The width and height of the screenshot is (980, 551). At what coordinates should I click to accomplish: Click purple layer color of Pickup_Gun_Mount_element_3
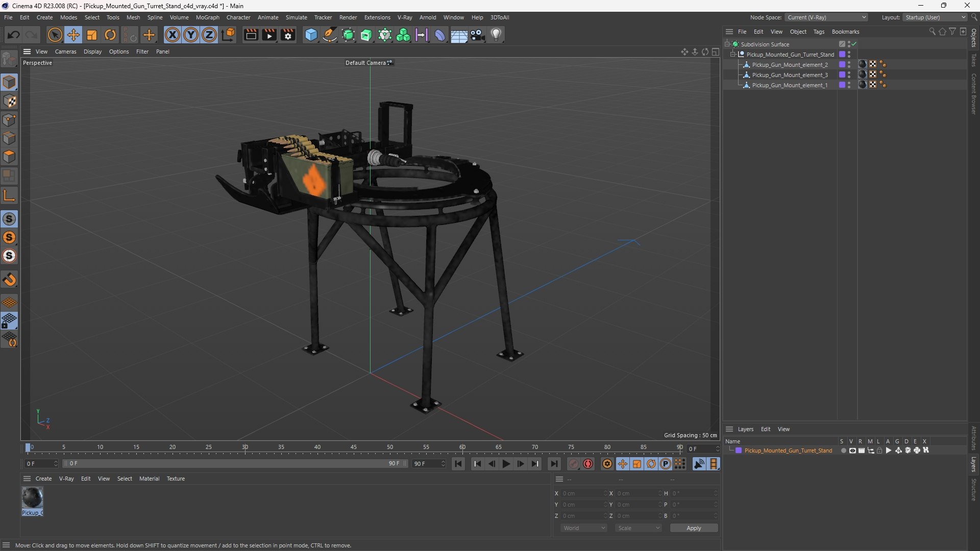[x=842, y=75]
